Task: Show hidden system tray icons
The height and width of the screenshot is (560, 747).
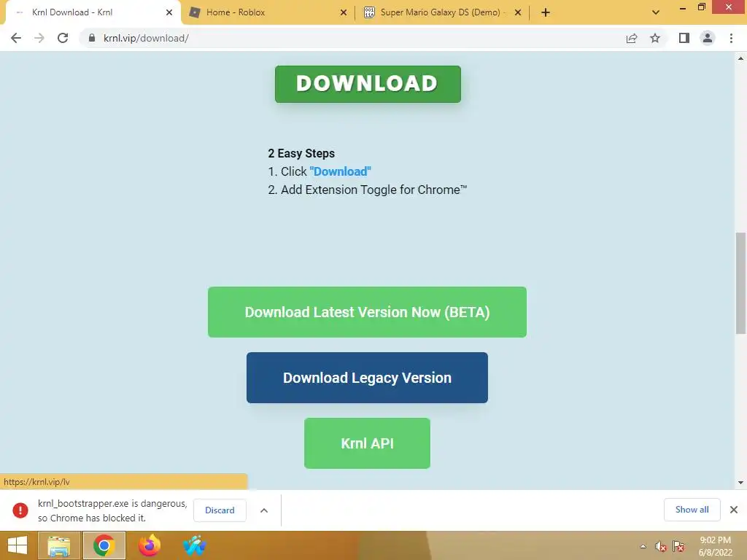Action: pos(643,547)
